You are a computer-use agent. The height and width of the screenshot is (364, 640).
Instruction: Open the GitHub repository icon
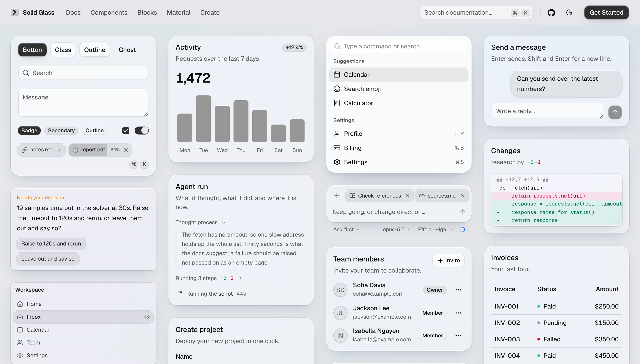(x=551, y=12)
